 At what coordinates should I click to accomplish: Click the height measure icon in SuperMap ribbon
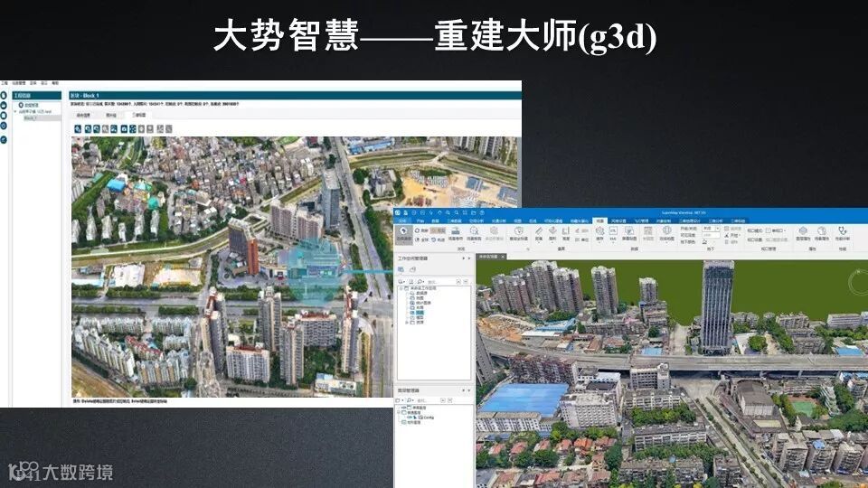tap(566, 232)
